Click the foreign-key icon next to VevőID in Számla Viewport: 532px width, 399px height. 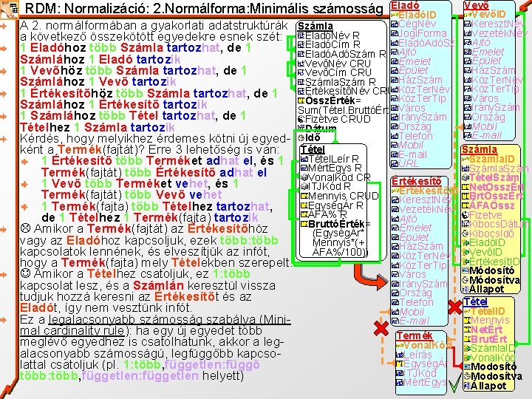coord(465,252)
